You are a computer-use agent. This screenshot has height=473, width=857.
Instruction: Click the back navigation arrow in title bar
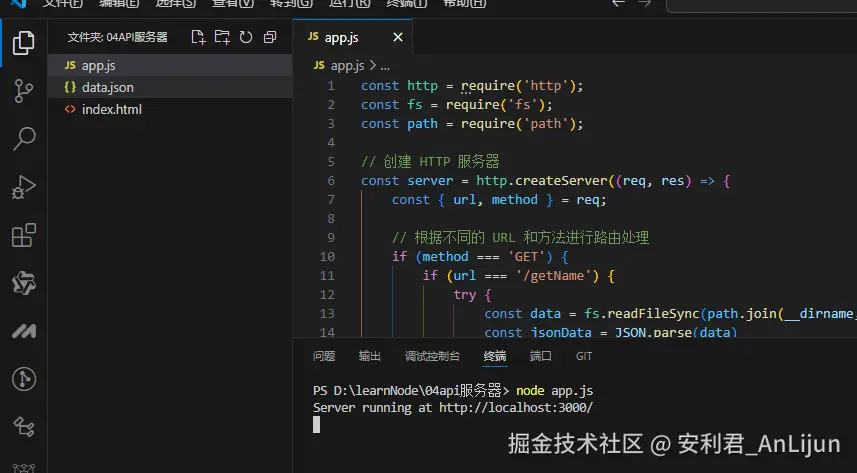[x=618, y=4]
